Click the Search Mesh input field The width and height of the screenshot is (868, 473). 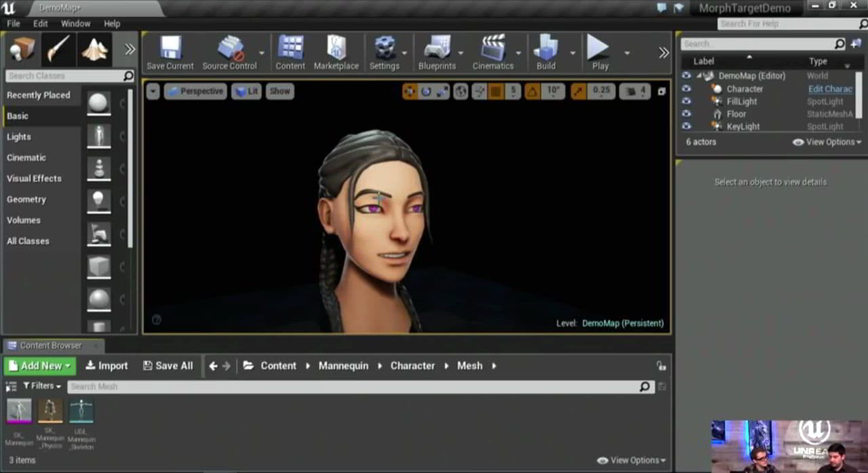(x=353, y=386)
